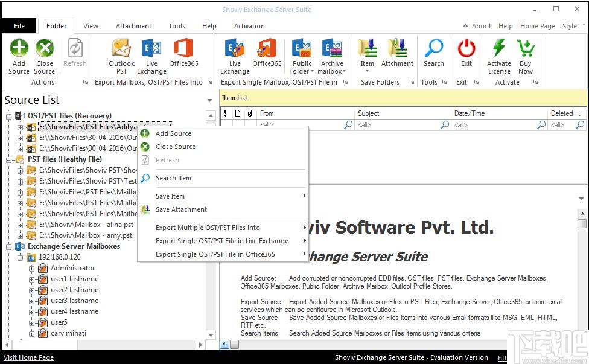Click preview pane horizontal scroll left arrow
Image resolution: width=589 pixels, height=364 pixels.
tap(224, 345)
